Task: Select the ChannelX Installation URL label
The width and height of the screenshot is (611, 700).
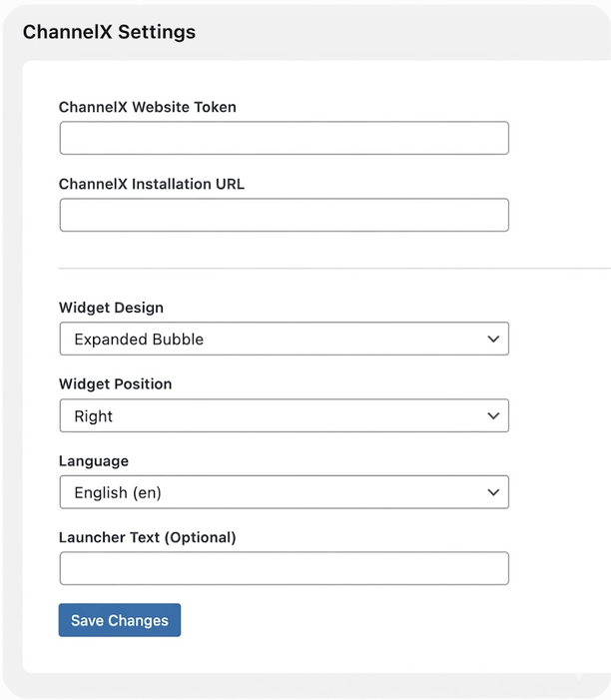Action: point(152,184)
